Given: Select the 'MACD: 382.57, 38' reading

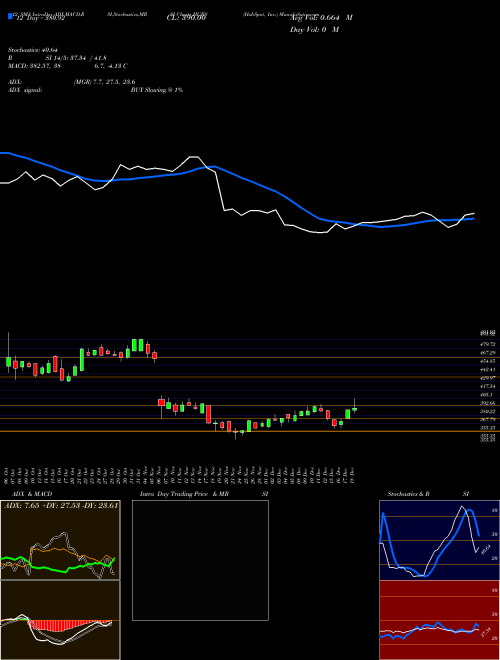Looking at the screenshot, I should (x=34, y=66).
